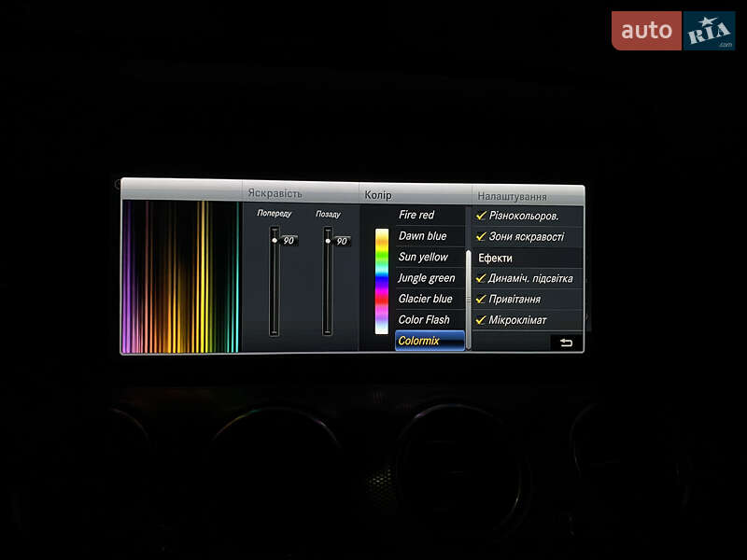Click the rainbow color spectrum bar
747x560 pixels.
click(x=381, y=281)
